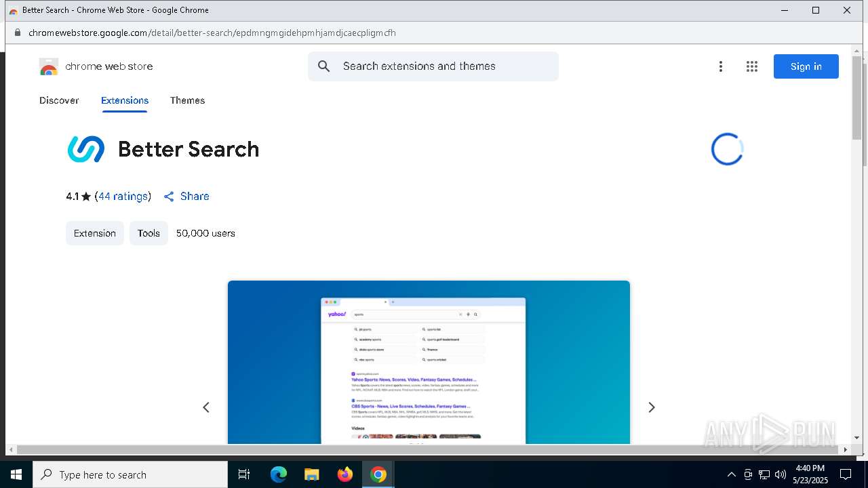This screenshot has width=868, height=488.
Task: Click the Chrome taskbar icon
Action: [378, 474]
